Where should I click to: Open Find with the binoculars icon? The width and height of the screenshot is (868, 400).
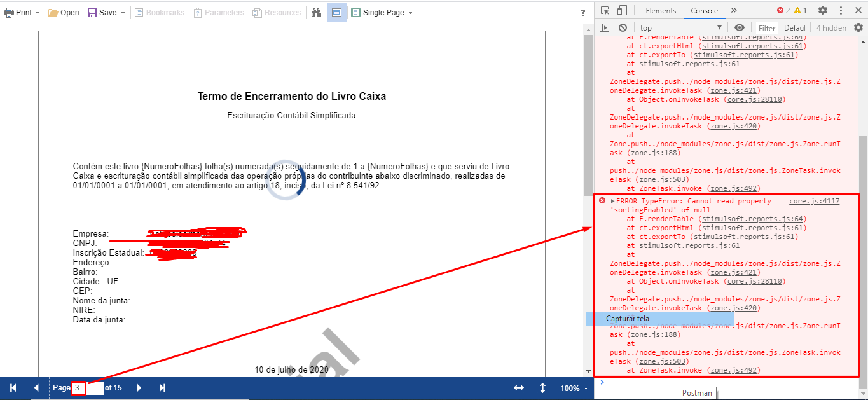tap(317, 12)
